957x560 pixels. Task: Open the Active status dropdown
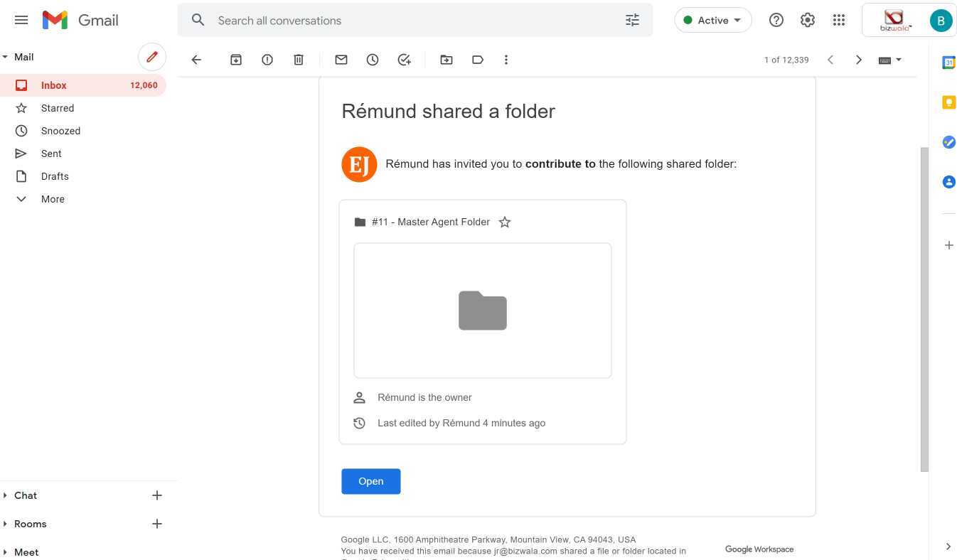coord(712,21)
